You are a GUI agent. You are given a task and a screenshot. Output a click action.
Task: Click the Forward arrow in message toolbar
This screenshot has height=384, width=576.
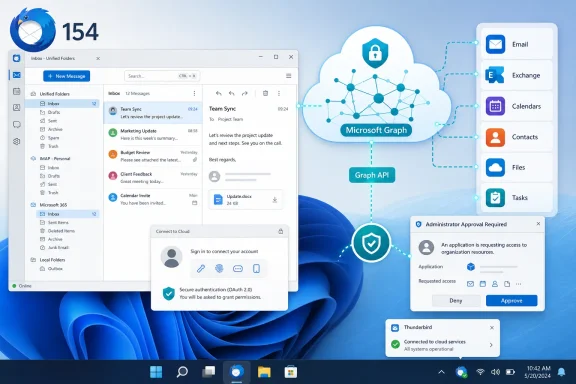coord(245,93)
